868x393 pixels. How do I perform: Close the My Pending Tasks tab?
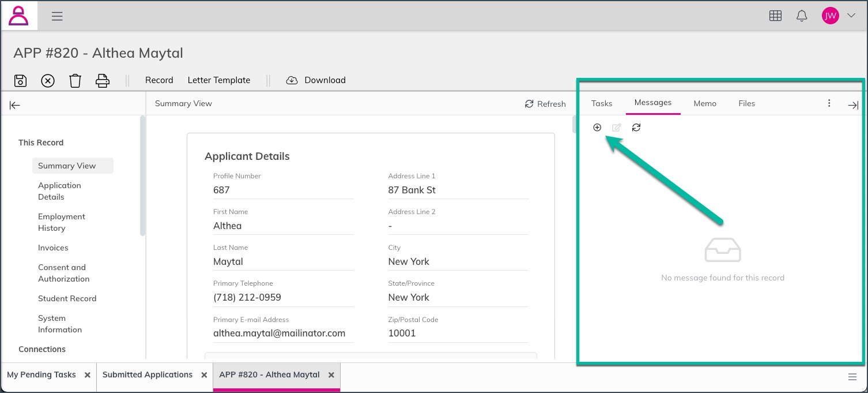88,375
